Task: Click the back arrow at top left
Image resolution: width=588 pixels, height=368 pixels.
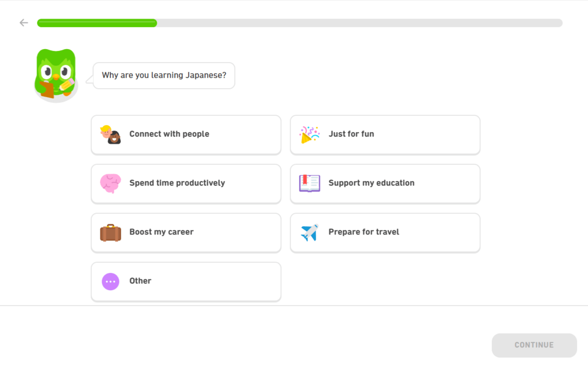Action: click(23, 22)
